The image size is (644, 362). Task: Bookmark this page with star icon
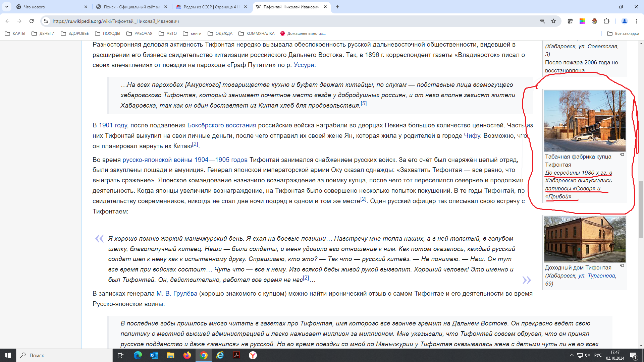[x=553, y=21]
